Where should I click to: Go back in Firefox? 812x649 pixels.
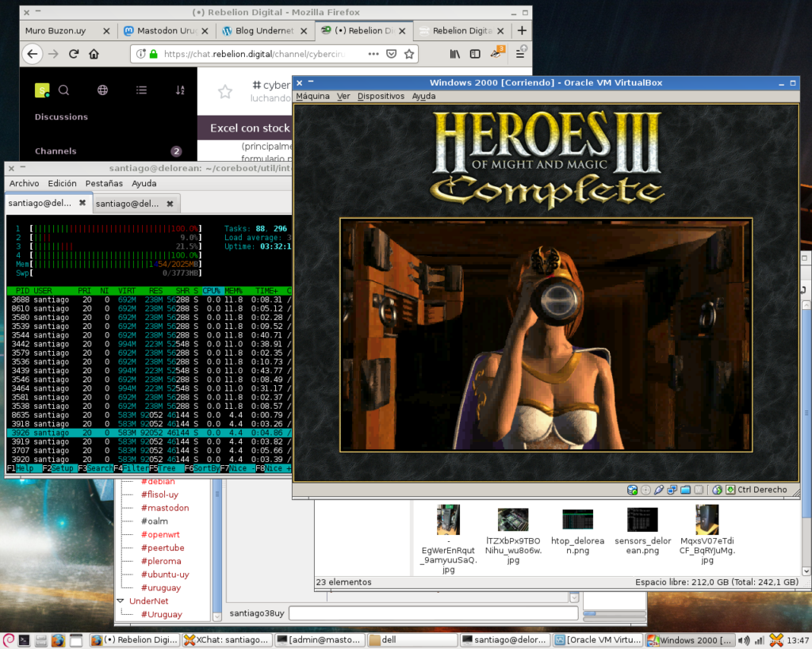(32, 54)
